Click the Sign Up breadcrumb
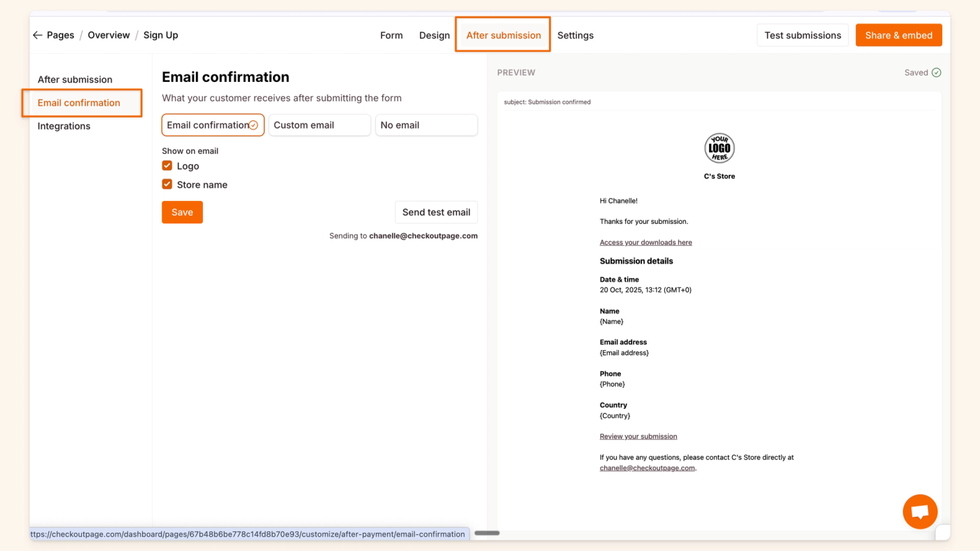Image resolution: width=980 pixels, height=551 pixels. pyautogui.click(x=160, y=35)
